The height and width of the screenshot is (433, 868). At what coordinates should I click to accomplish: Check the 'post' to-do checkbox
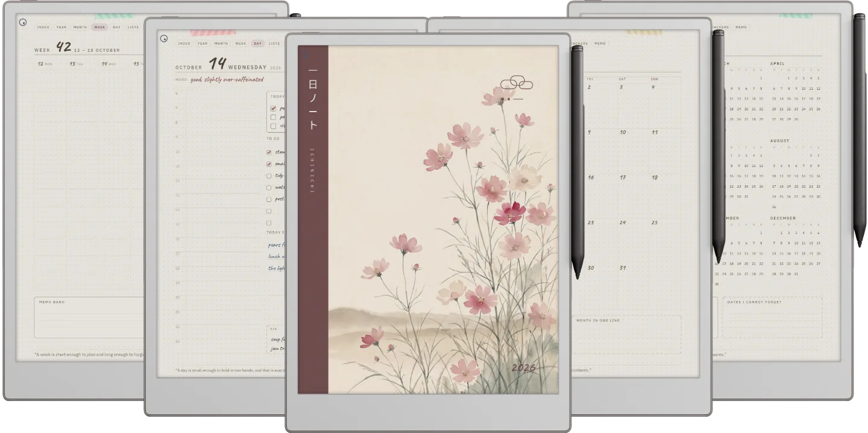269,199
